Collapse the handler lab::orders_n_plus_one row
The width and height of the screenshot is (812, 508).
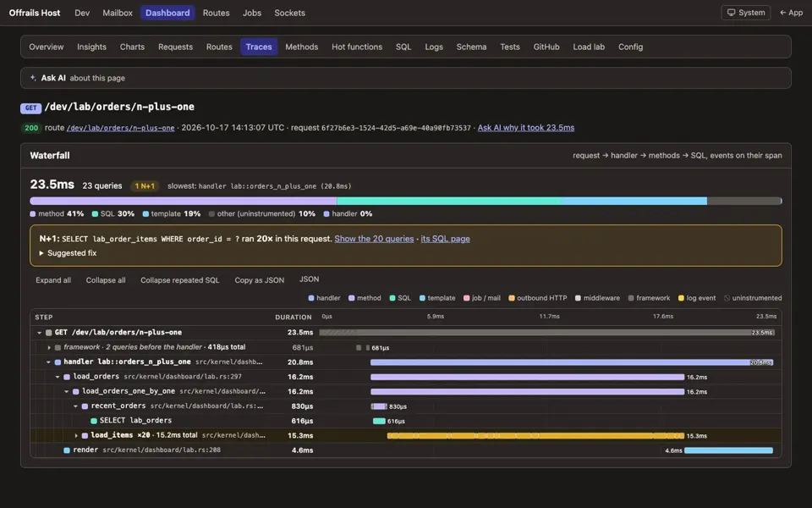(48, 362)
